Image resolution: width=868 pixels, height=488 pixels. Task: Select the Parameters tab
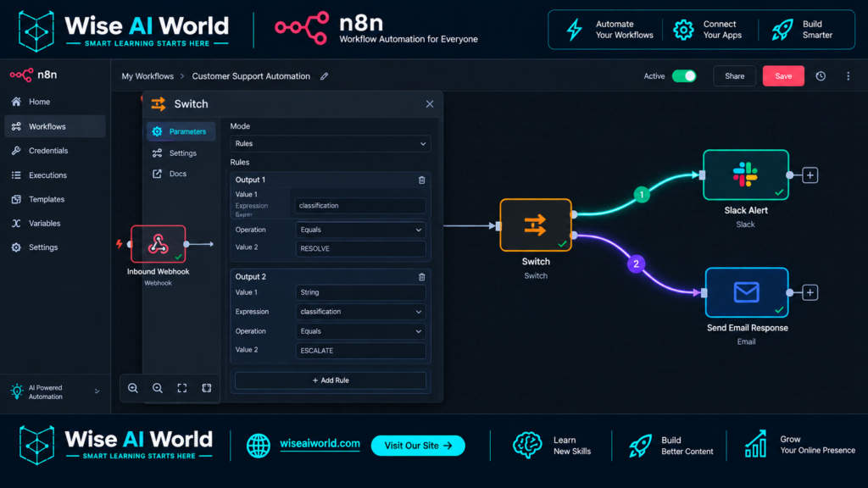click(x=181, y=131)
